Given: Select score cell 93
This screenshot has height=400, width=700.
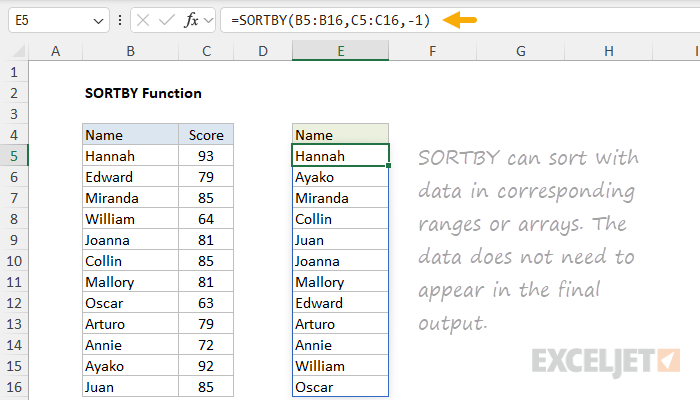Looking at the screenshot, I should click(x=206, y=156).
